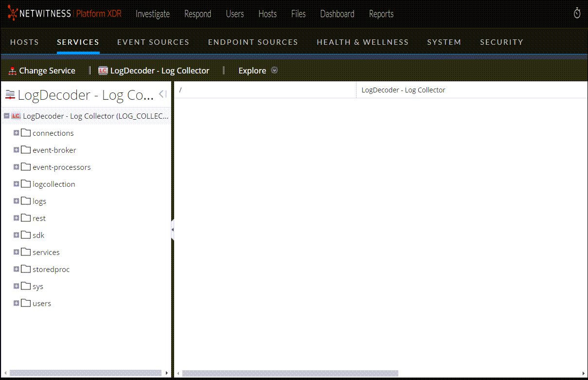Collapse the LogDecoder root tree node
The width and height of the screenshot is (588, 380).
pos(6,116)
